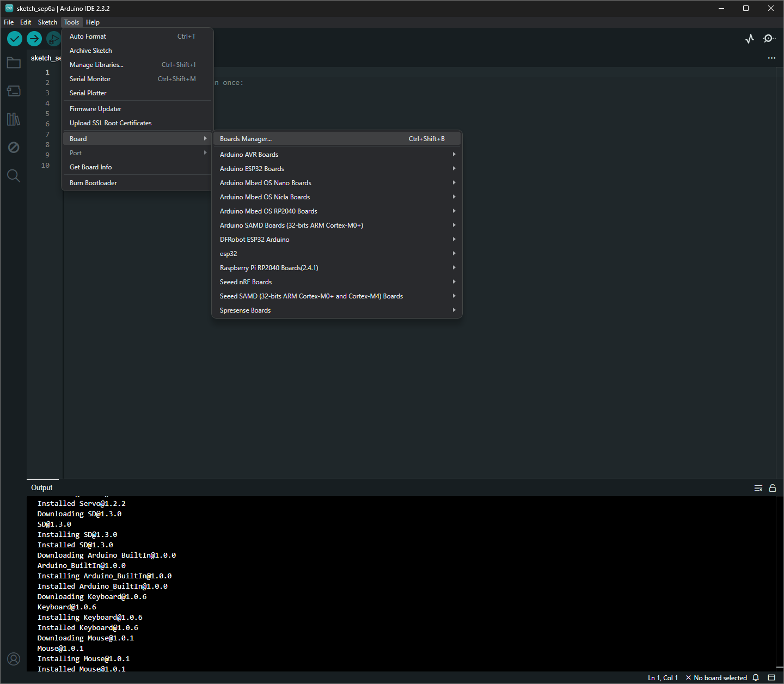Screen dimensions: 784x684
Task: Select the sketch_sep6a editor tab
Action: pos(46,58)
